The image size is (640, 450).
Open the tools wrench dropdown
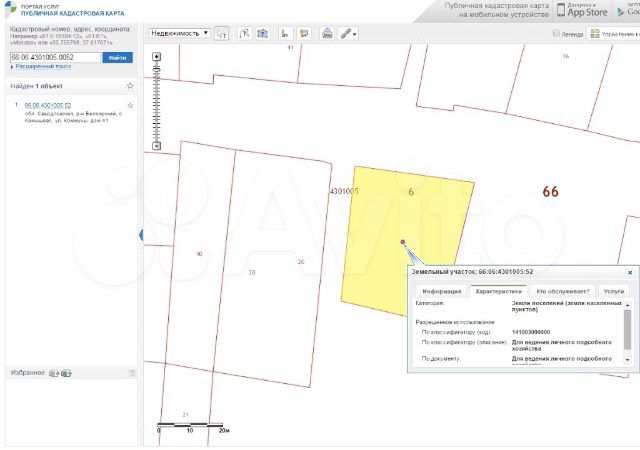pyautogui.click(x=348, y=33)
